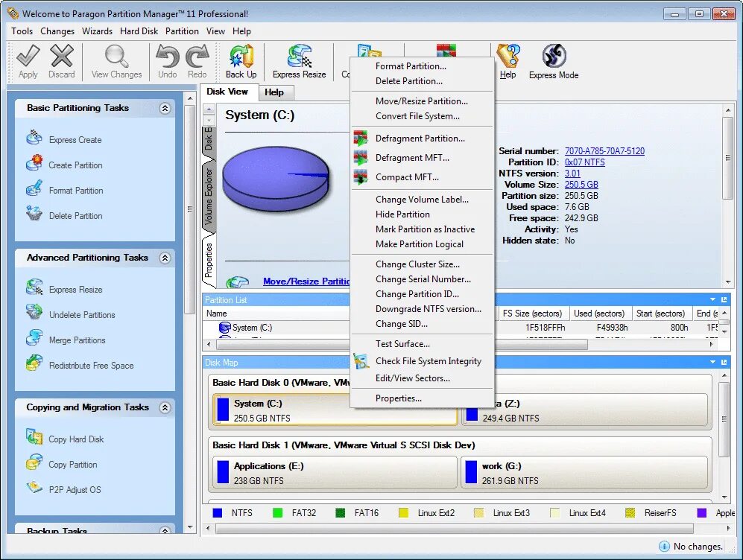The width and height of the screenshot is (743, 560).
Task: Maximize the Disk Map panel
Action: pos(724,362)
